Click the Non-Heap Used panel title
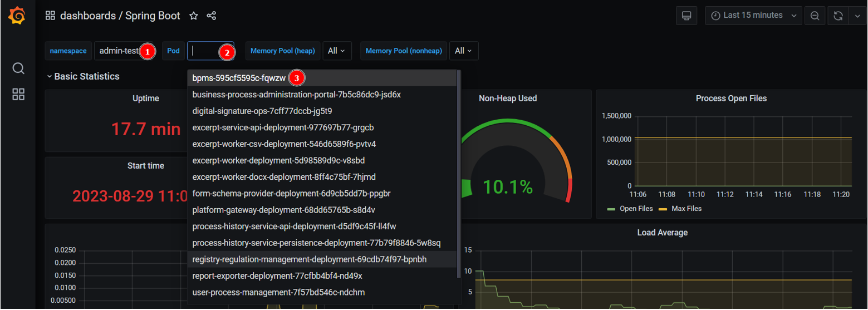This screenshot has height=310, width=868. 508,99
